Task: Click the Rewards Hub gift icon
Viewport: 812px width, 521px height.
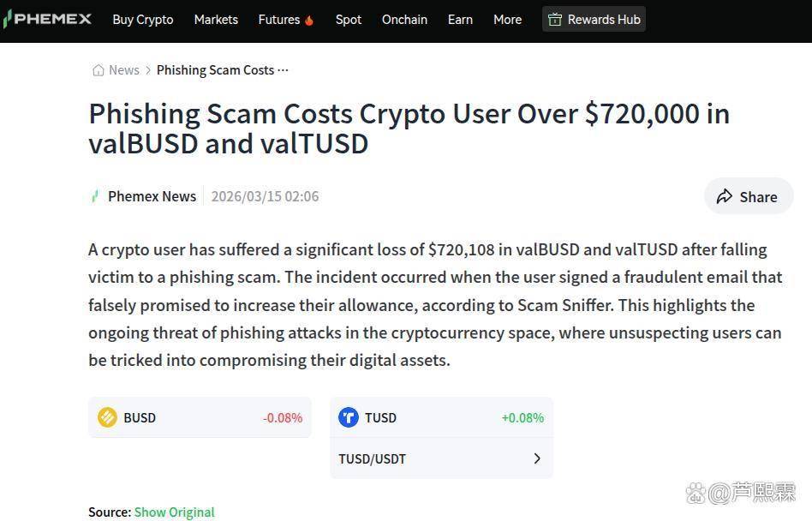Action: (x=555, y=20)
